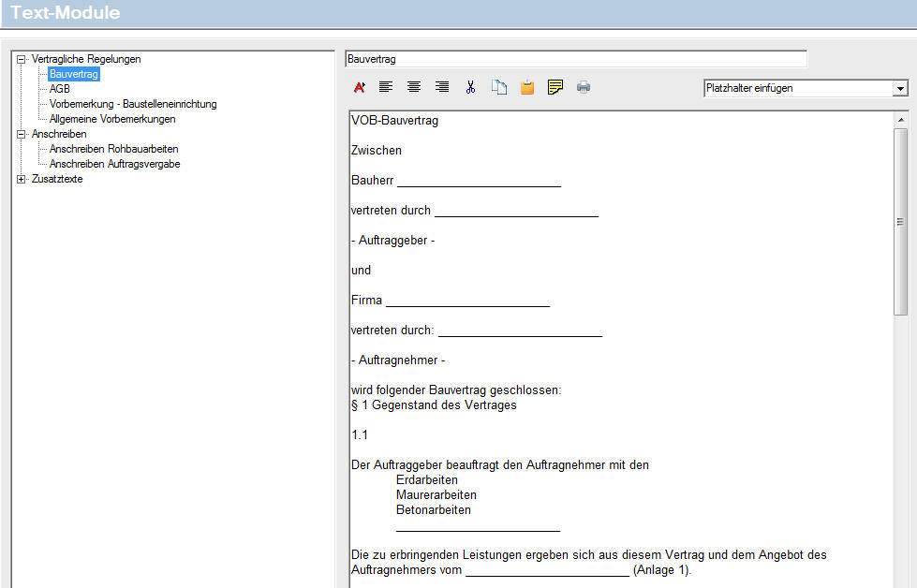This screenshot has width=917, height=588.
Task: Open the Platzhalter einfügen dropdown
Action: [x=899, y=87]
